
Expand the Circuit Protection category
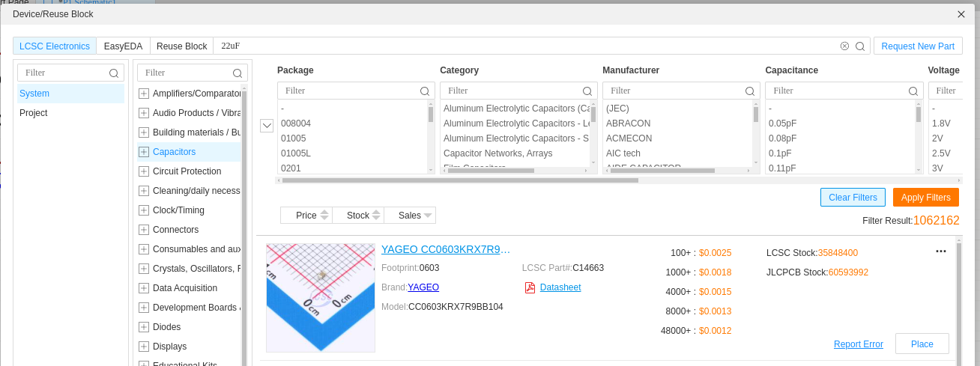144,171
